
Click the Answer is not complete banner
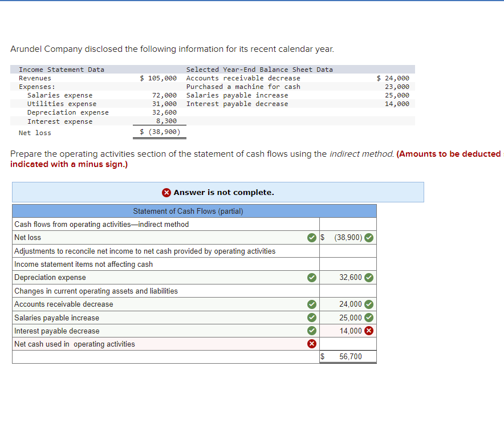(x=218, y=192)
